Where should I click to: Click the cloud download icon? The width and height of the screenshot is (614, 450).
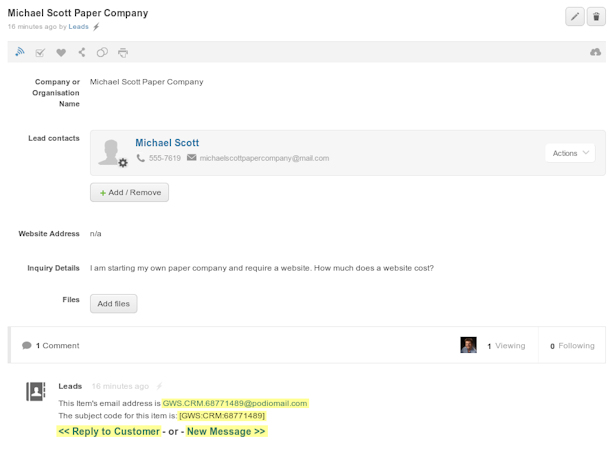(595, 52)
